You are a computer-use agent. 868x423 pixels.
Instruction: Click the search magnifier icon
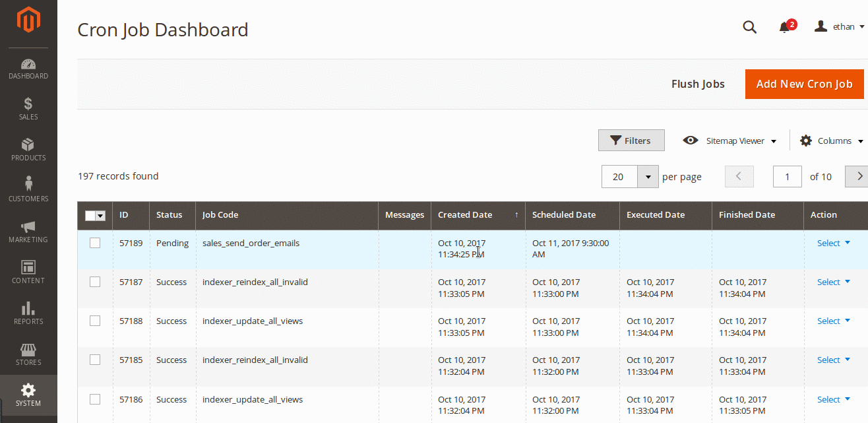(x=749, y=27)
